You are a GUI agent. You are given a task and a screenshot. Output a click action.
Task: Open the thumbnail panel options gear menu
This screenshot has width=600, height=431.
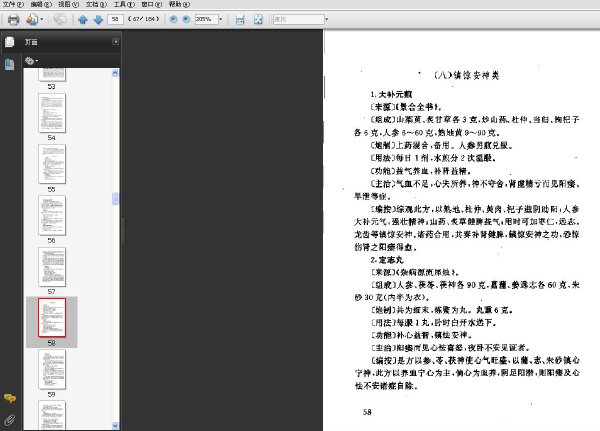pyautogui.click(x=32, y=60)
